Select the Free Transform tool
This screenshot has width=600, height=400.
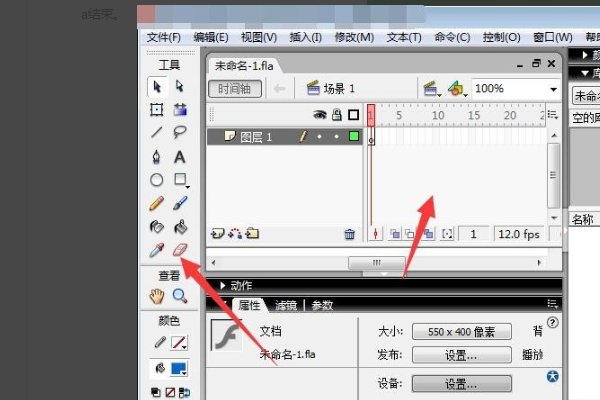click(157, 109)
